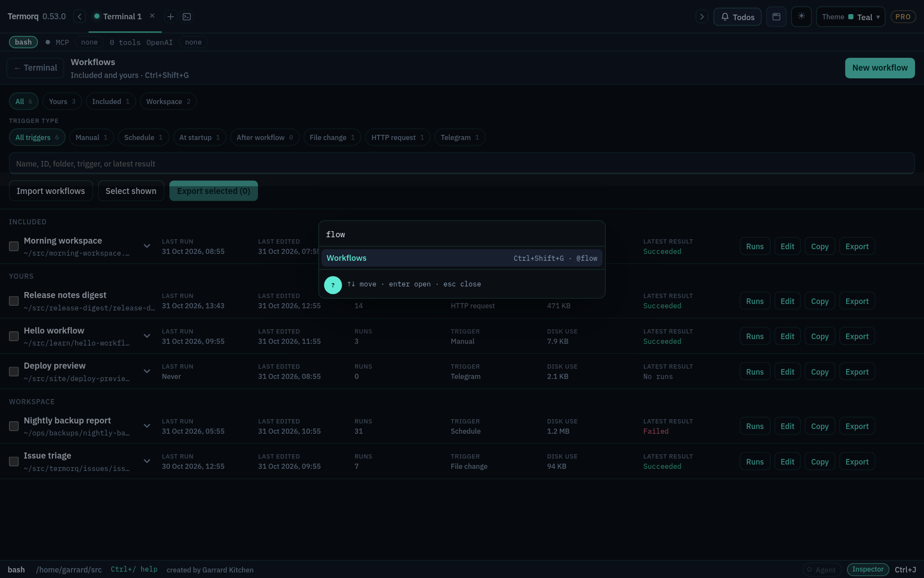924x578 pixels.
Task: Click the forward chevron beside Todos
Action: [702, 17]
